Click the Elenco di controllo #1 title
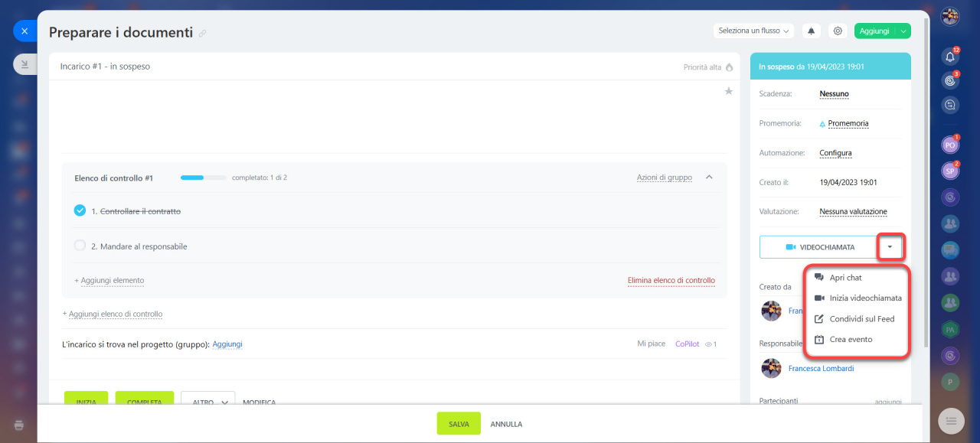 113,178
